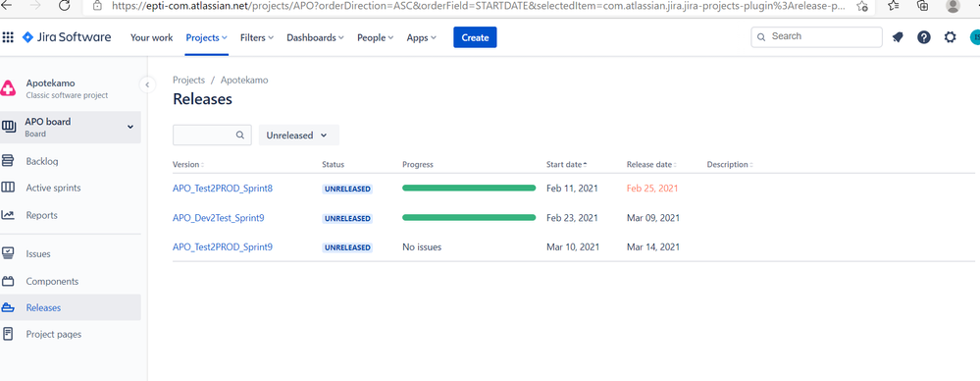
Task: Expand the APO board switcher chevron
Action: [x=130, y=127]
